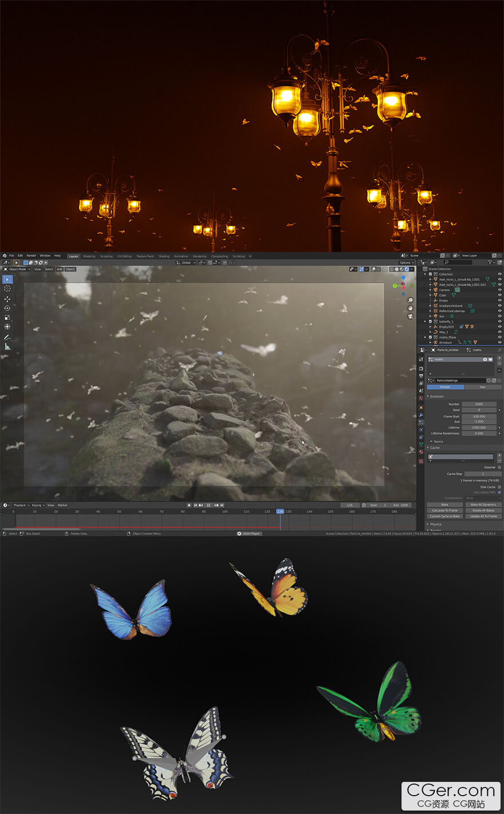The height and width of the screenshot is (814, 504).
Task: Hide the Sun light in outliner
Action: click(500, 316)
